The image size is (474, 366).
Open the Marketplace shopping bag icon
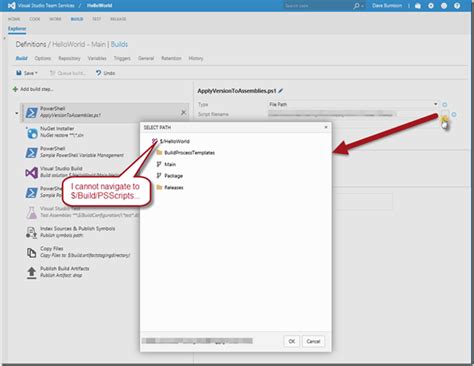click(418, 6)
